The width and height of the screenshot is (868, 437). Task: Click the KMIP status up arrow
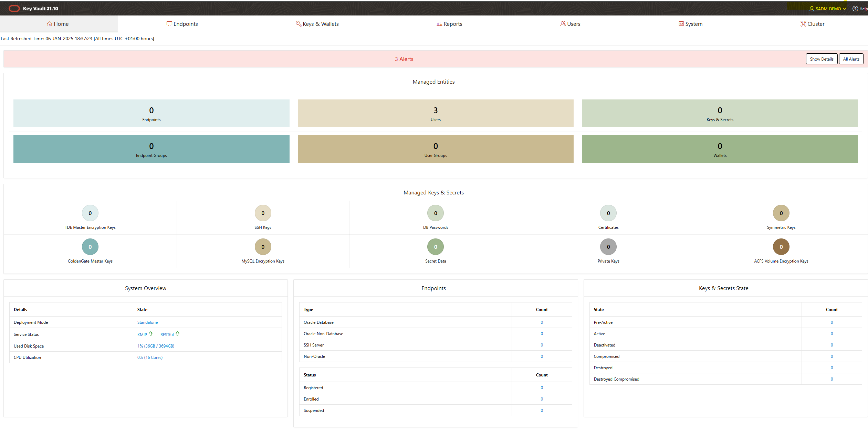(x=151, y=334)
